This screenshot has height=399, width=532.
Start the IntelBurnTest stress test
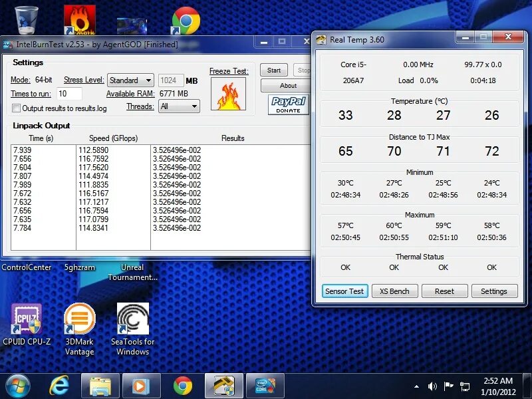tap(273, 70)
